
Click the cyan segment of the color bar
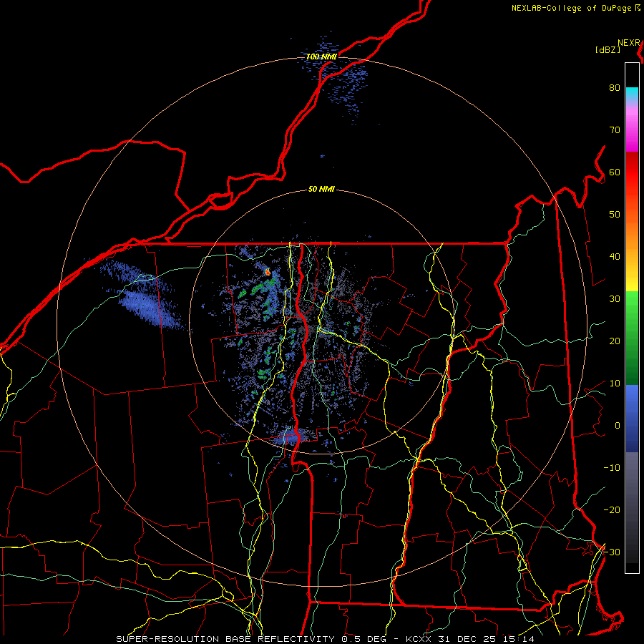point(632,94)
